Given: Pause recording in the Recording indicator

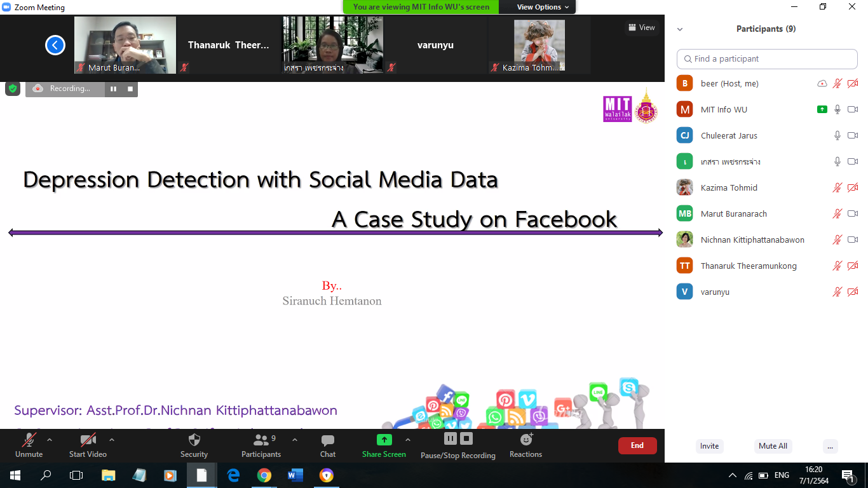Looking at the screenshot, I should (113, 89).
